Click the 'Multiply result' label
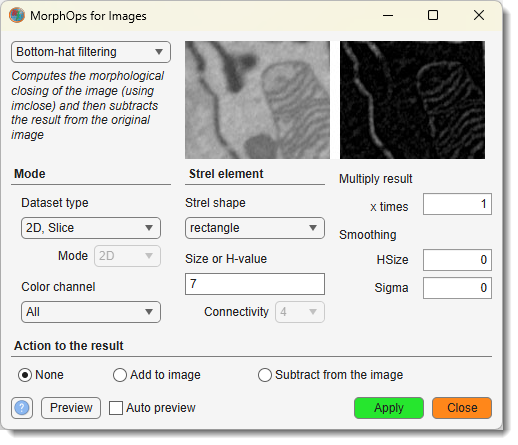Viewport: 518px width, 445px height. [376, 179]
